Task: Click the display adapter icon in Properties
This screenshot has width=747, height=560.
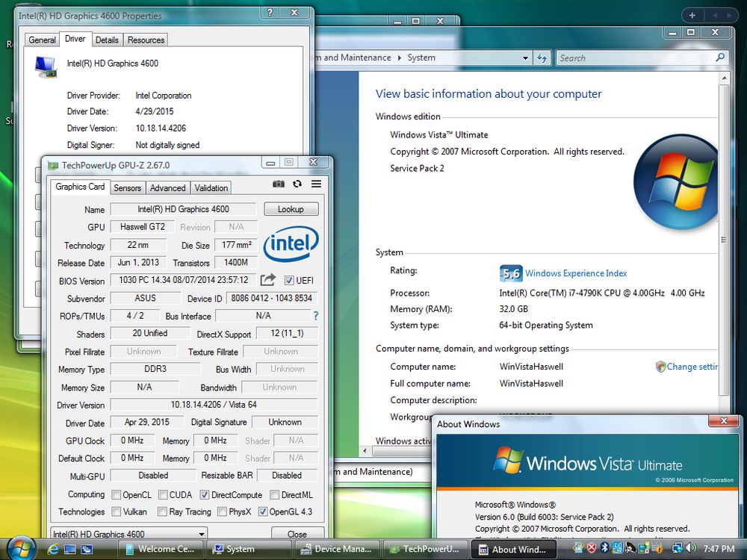Action: click(46, 67)
